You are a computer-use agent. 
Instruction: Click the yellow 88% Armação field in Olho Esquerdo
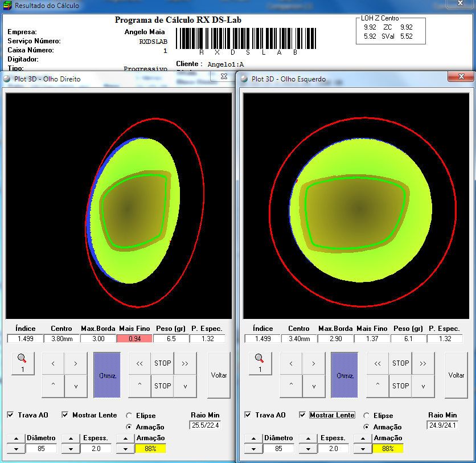[x=388, y=449]
